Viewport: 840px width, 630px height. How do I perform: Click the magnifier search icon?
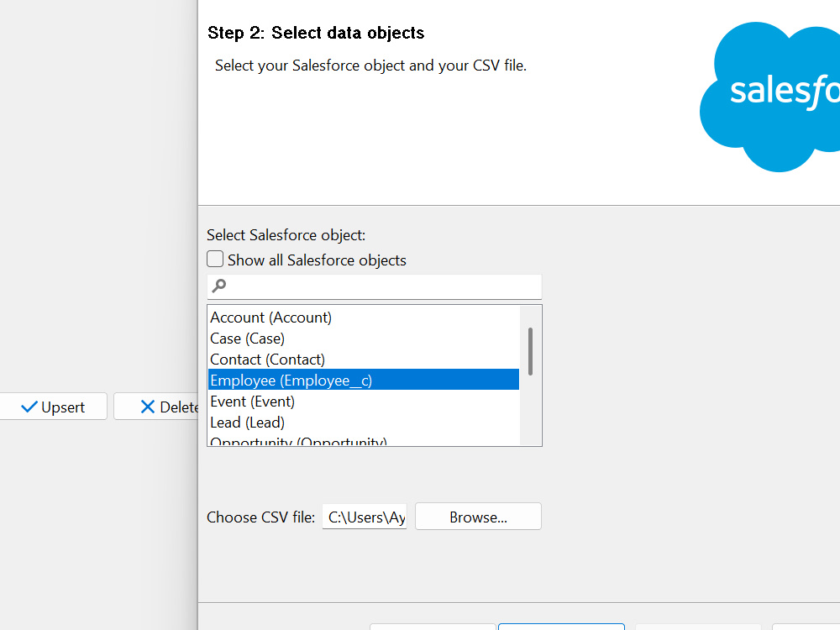(x=218, y=286)
